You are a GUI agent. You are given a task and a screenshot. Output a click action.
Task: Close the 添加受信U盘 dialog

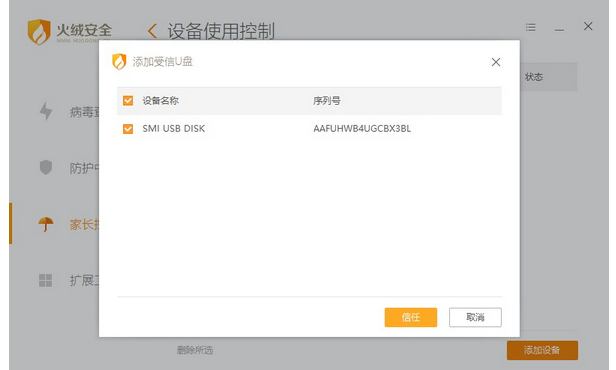[496, 62]
